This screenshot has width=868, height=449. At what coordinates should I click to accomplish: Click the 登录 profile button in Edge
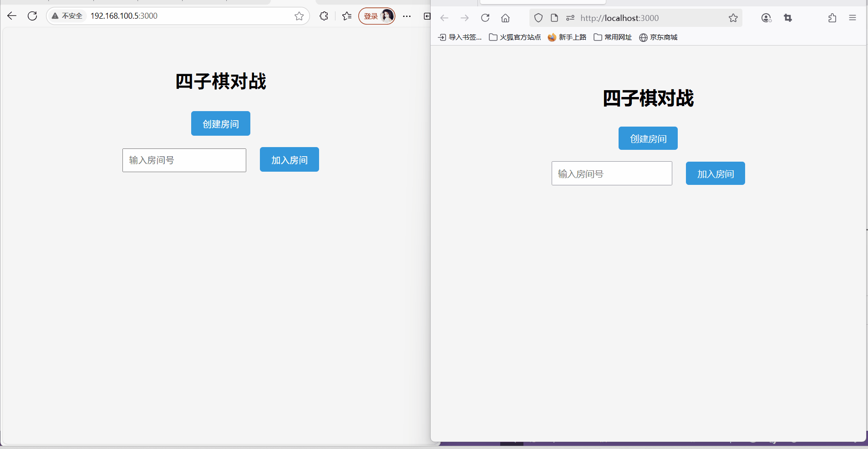tap(376, 15)
